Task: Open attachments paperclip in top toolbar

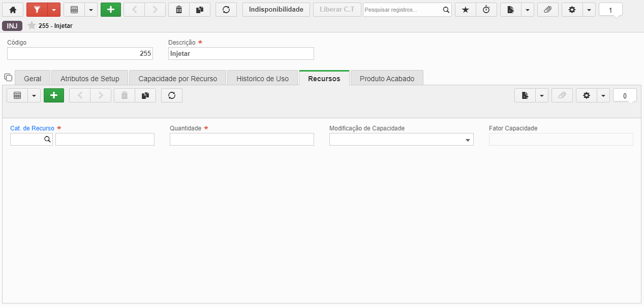Action: (547, 10)
